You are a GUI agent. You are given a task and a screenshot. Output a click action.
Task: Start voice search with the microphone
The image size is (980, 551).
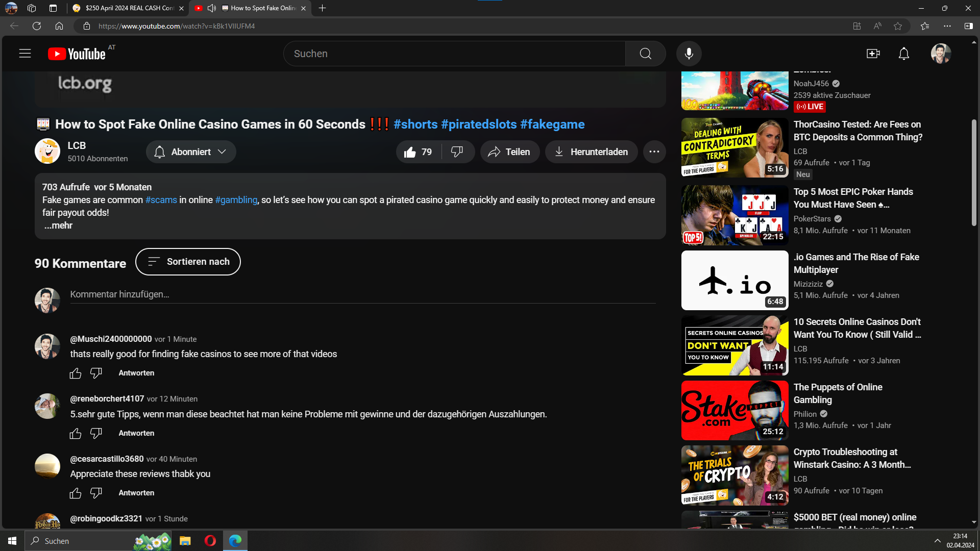(689, 54)
